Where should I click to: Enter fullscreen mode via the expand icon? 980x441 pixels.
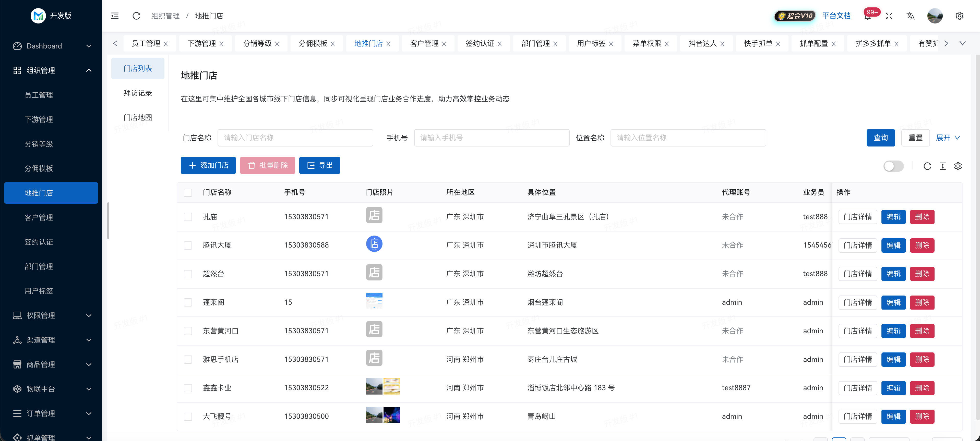889,16
